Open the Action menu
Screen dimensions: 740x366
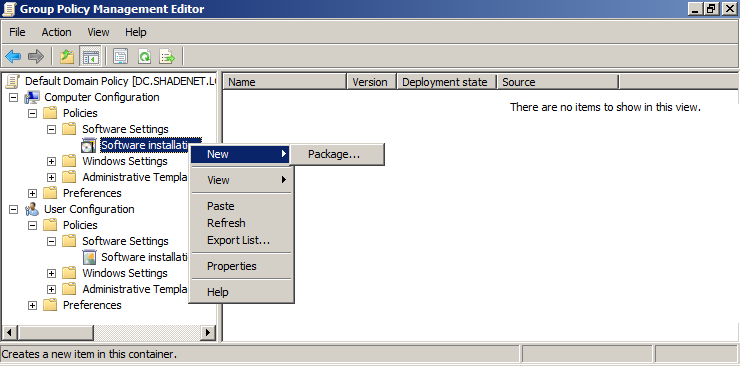[56, 32]
